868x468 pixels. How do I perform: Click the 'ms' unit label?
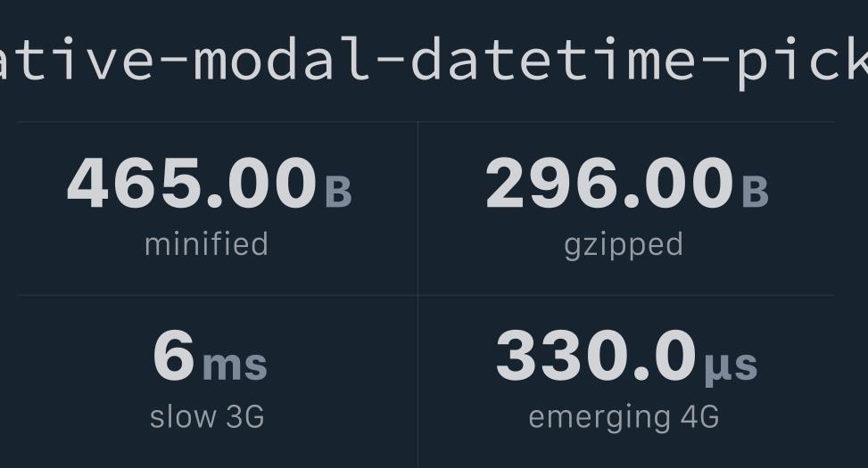tap(235, 364)
